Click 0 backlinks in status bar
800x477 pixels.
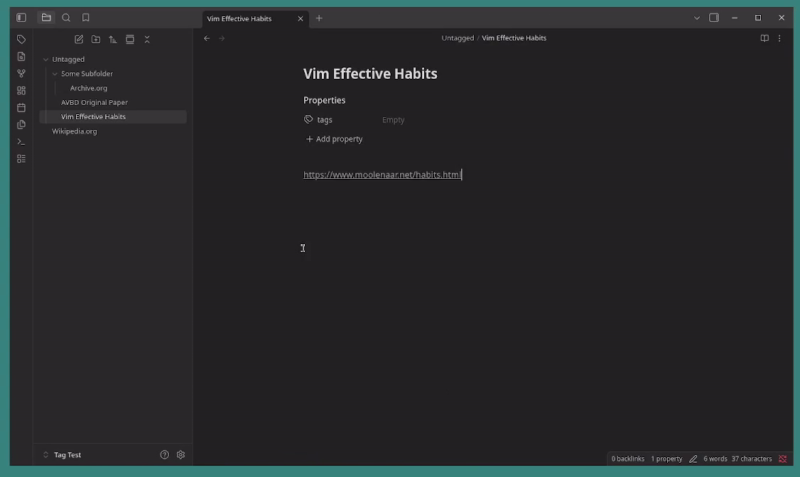[628, 459]
